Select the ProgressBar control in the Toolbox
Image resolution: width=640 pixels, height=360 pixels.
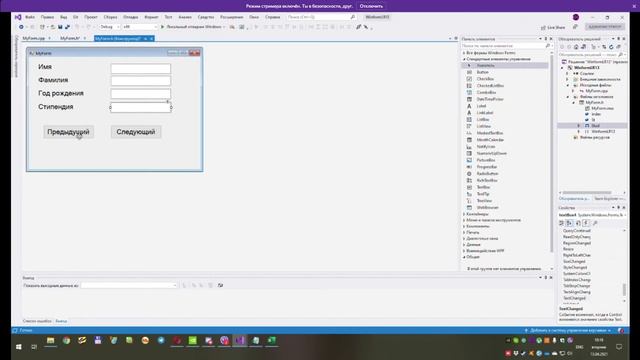click(x=504, y=167)
